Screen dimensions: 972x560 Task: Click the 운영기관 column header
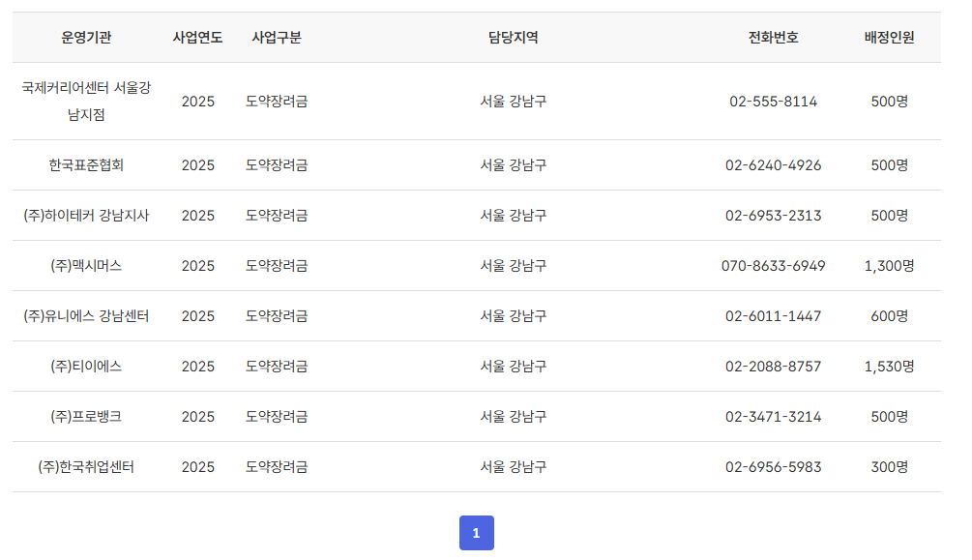(86, 37)
